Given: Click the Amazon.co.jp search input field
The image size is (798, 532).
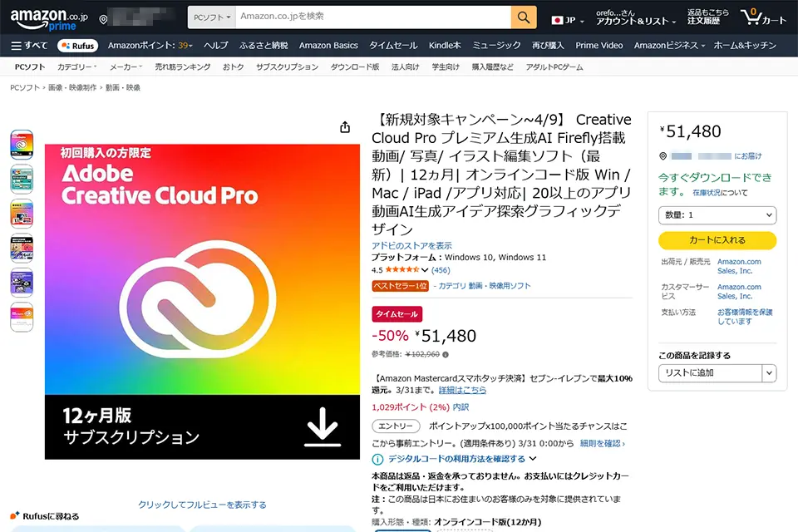Looking at the screenshot, I should pyautogui.click(x=372, y=17).
